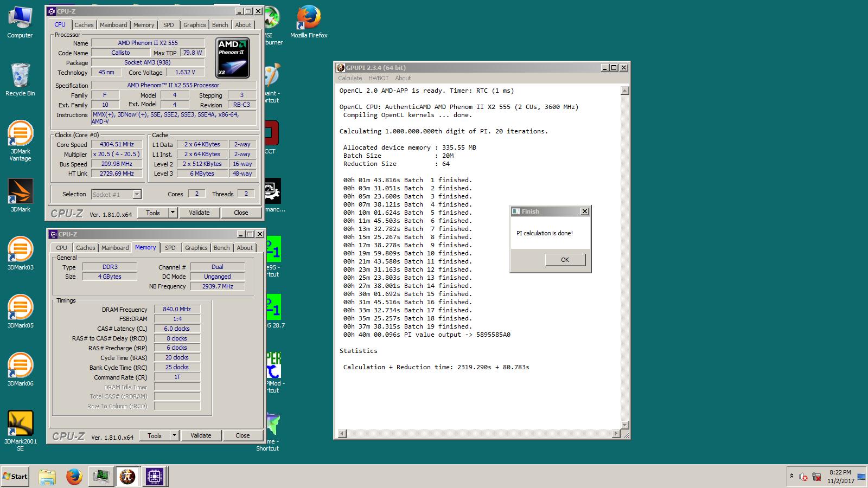
Task: Click OK in the Finish dialog
Action: pyautogui.click(x=565, y=260)
